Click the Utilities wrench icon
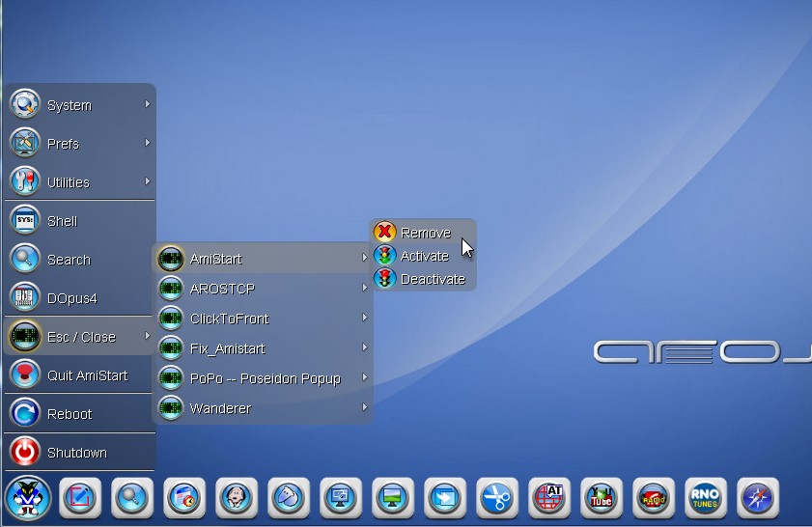The width and height of the screenshot is (812, 527). pos(24,181)
